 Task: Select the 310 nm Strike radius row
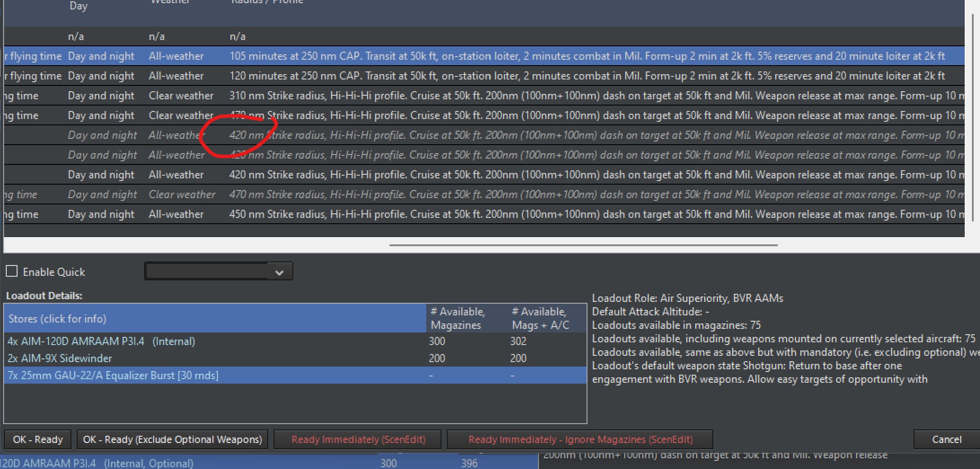(x=484, y=96)
